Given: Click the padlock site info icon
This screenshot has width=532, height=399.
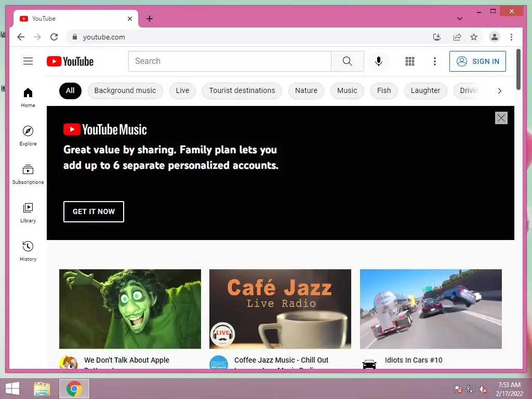Looking at the screenshot, I should point(75,37).
